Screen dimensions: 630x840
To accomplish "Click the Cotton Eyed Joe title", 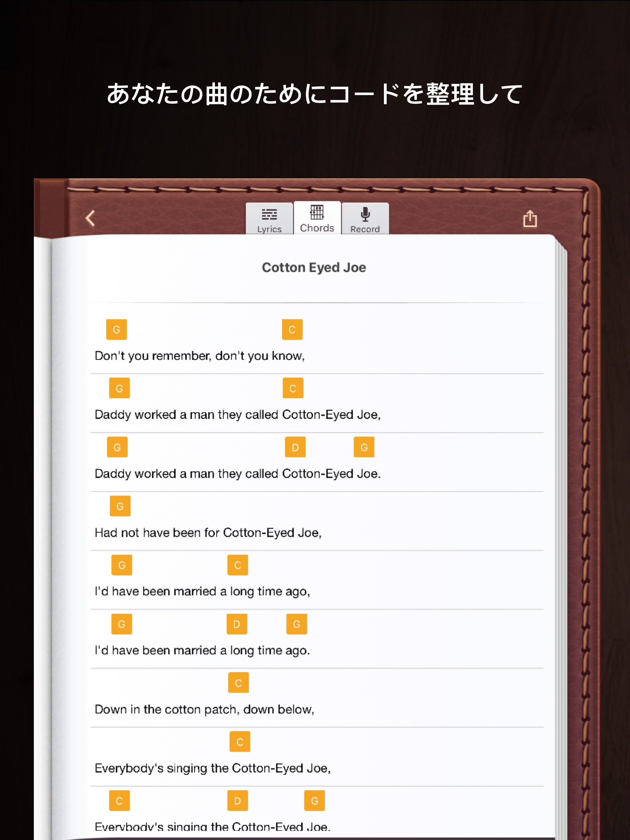I will 314,267.
